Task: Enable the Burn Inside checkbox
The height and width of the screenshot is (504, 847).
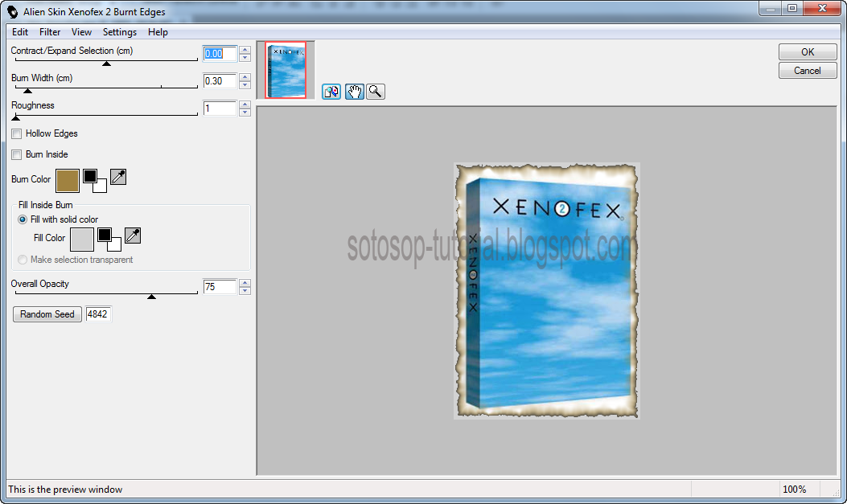Action: tap(17, 155)
